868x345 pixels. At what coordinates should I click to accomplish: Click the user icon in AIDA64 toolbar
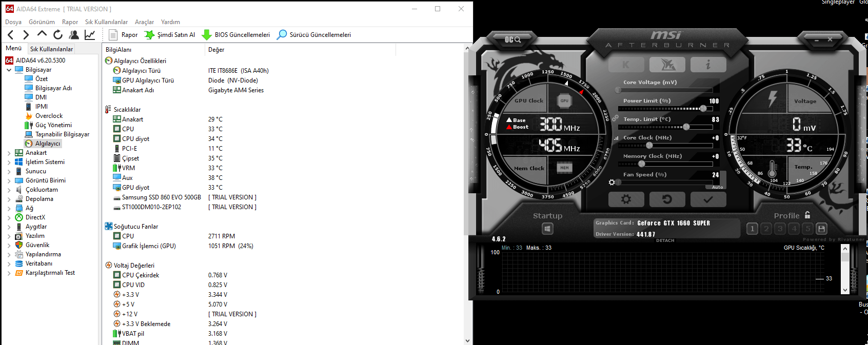[x=74, y=35]
